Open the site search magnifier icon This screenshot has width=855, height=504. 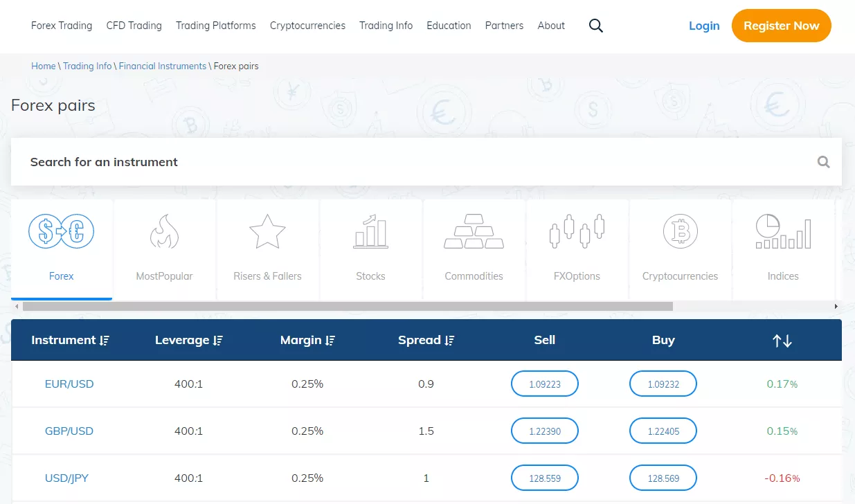coord(595,26)
